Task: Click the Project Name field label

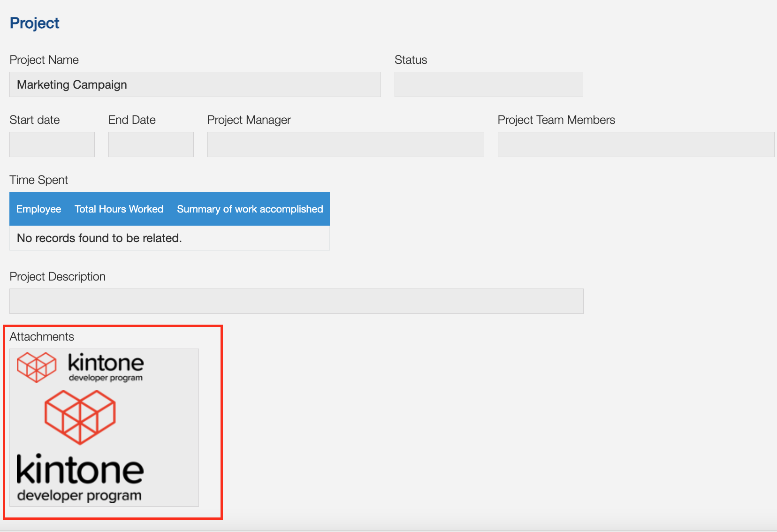Action: (44, 60)
